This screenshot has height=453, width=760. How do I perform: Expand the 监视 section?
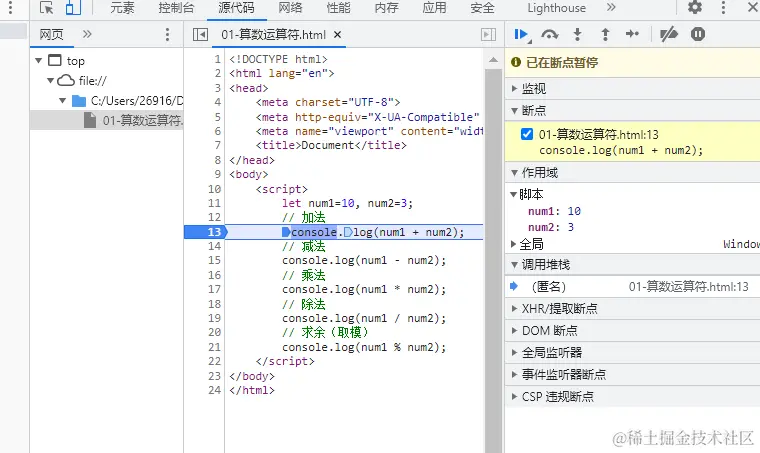click(632, 88)
